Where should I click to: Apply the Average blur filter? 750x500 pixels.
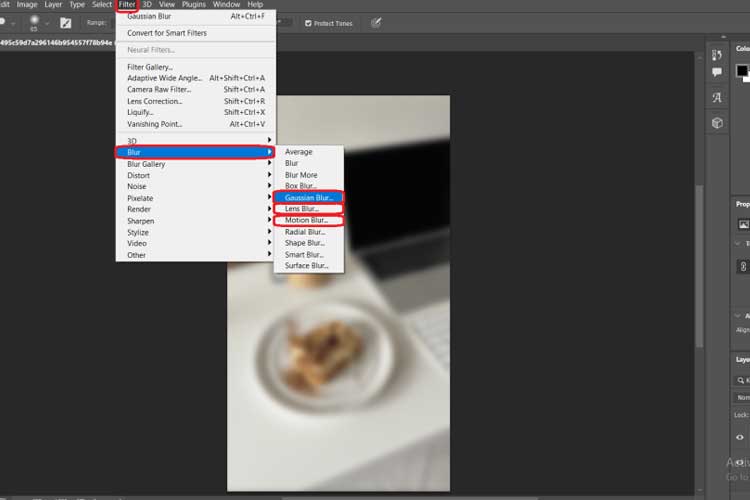[x=309, y=152]
